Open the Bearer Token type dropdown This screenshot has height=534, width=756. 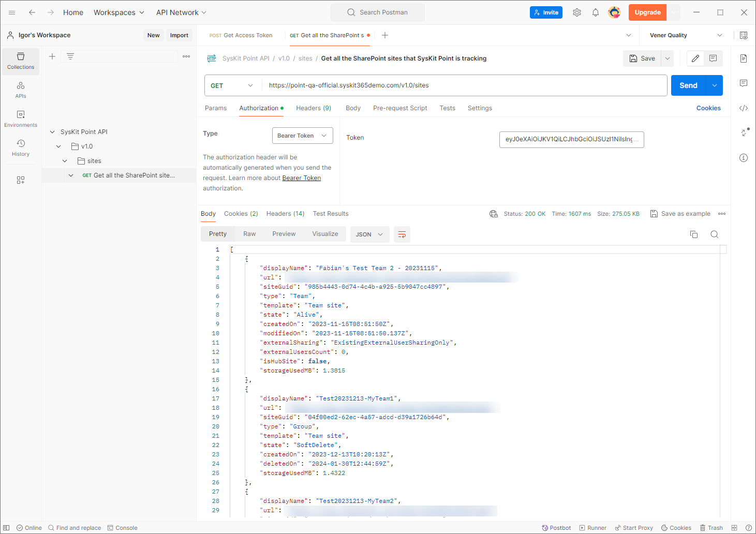[x=302, y=136]
